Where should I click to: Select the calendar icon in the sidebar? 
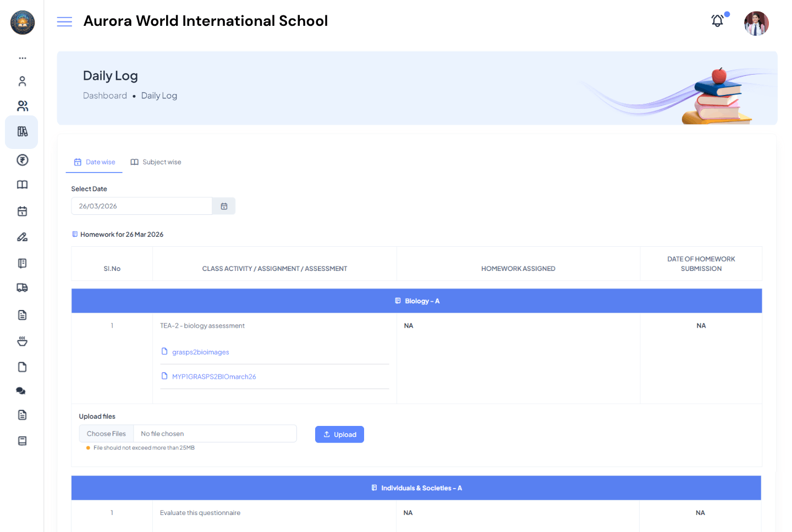[22, 211]
